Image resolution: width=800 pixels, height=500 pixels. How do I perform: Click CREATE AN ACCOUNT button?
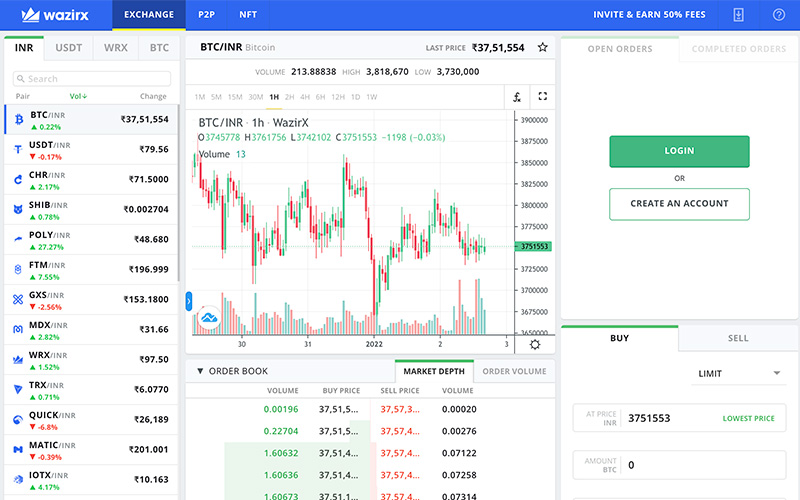pos(679,204)
